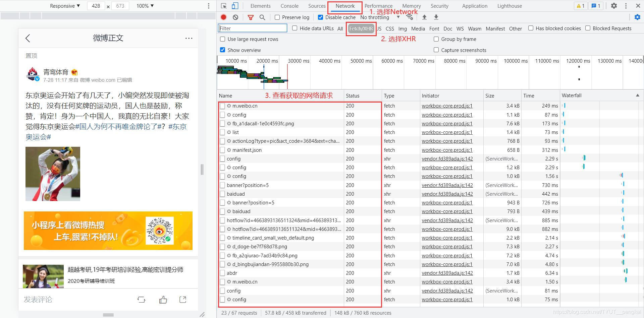Import HAR file with upload arrow icon
The width and height of the screenshot is (644, 318).
click(x=424, y=17)
